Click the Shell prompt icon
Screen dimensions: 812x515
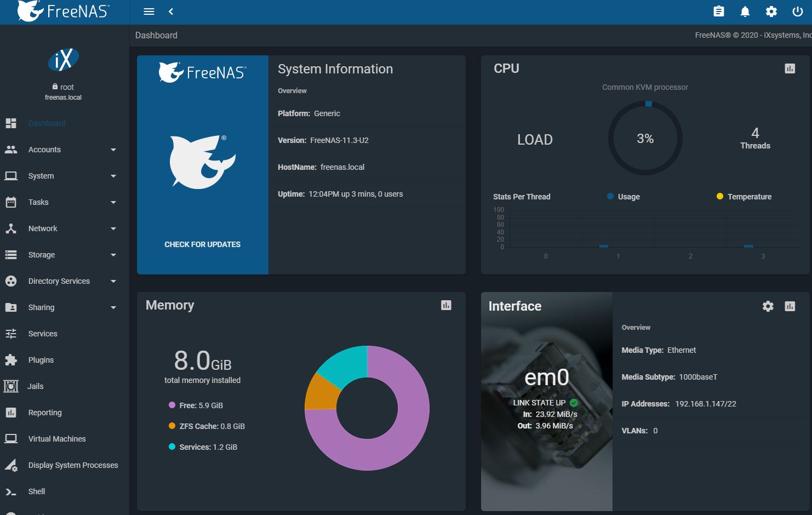pos(11,491)
